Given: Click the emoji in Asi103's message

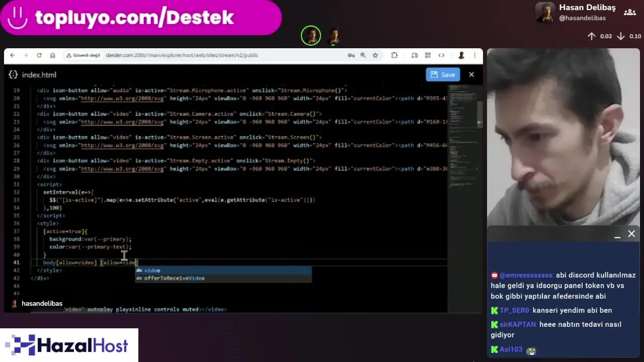Looking at the screenshot, I should [531, 350].
